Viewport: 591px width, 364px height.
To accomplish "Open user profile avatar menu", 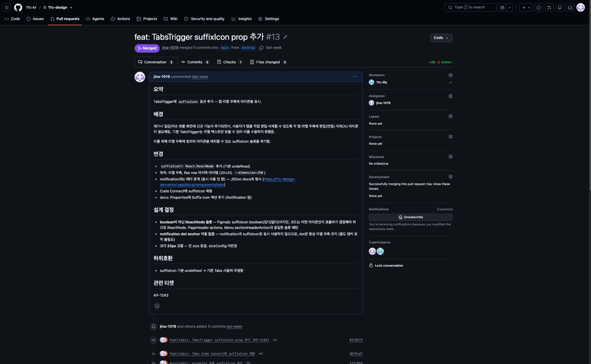I will pos(581,7).
